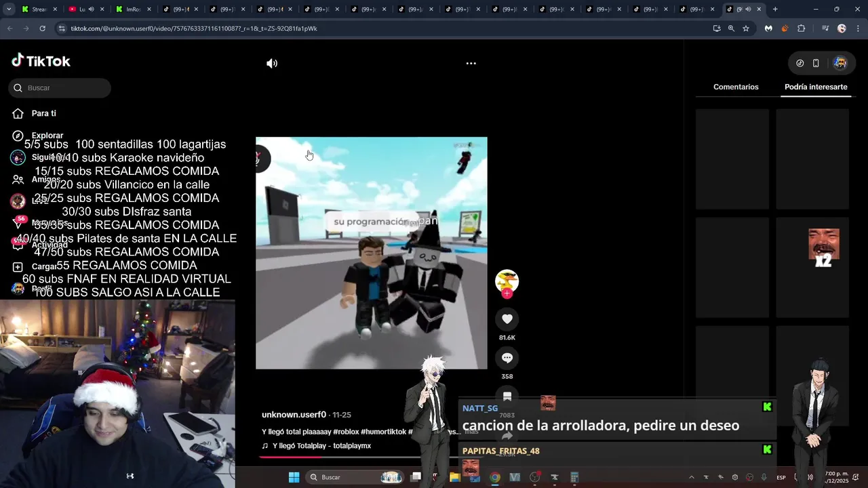Screen dimensions: 868x488
Task: Open the video author's round avatar
Action: pos(507,281)
